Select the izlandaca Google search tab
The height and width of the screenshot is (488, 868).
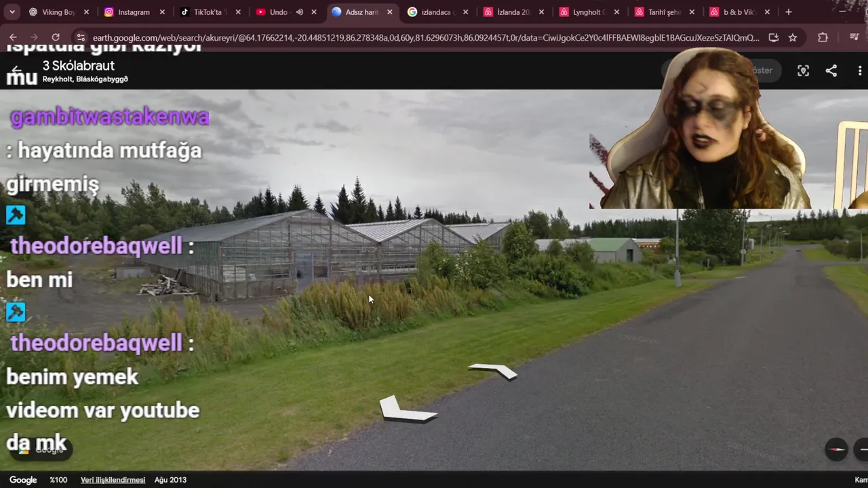click(x=437, y=12)
